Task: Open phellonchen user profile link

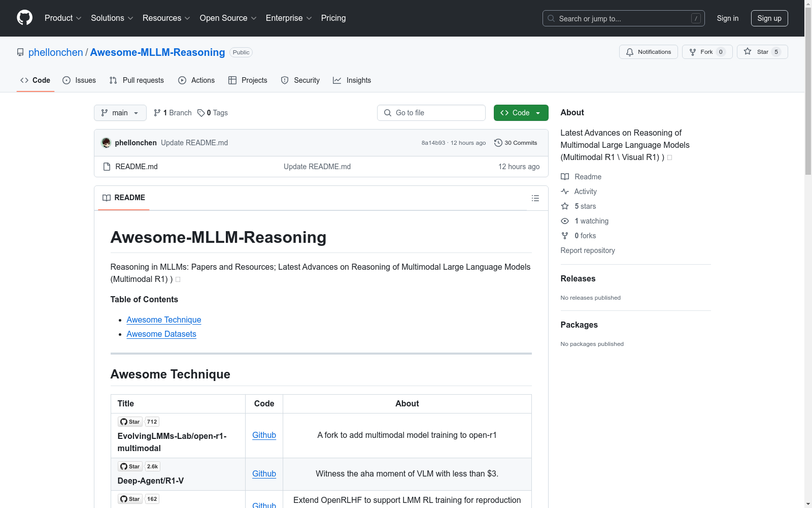Action: 56,52
